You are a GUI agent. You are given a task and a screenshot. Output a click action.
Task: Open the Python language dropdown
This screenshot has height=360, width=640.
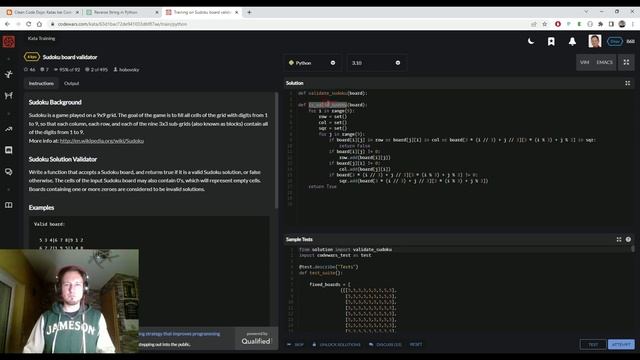click(312, 63)
